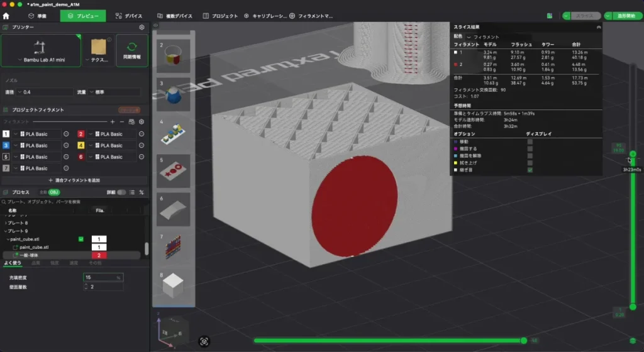Viewport: 644px width, 352px height.
Task: Enable the 移動 display checkbox
Action: [530, 142]
